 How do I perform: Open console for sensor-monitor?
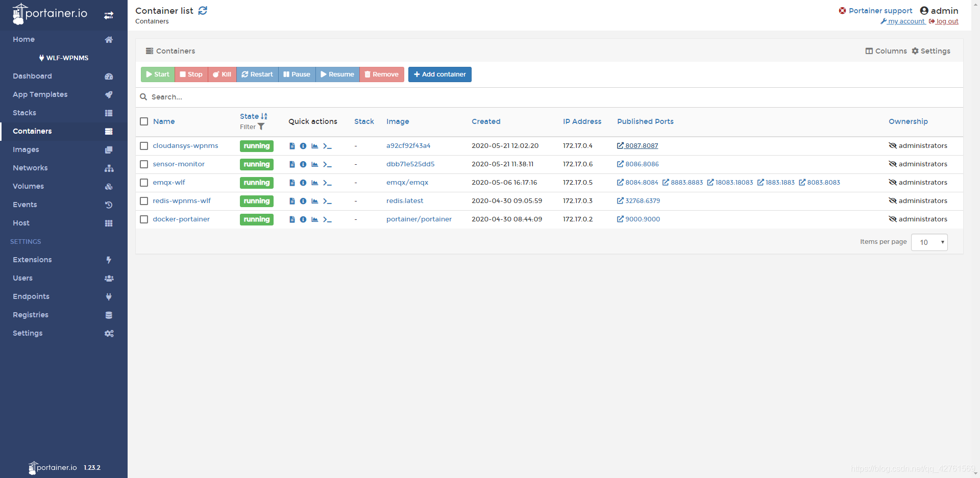tap(327, 164)
